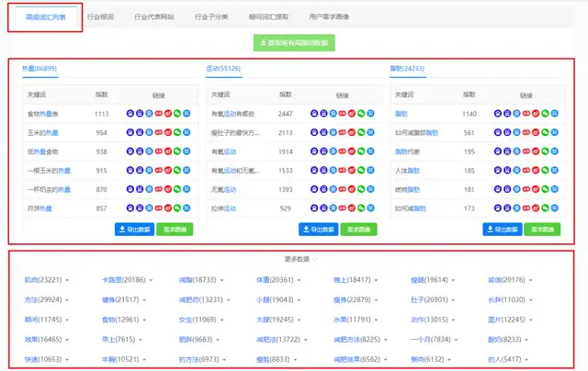Click the keyword 燃烧脂肪

point(407,189)
